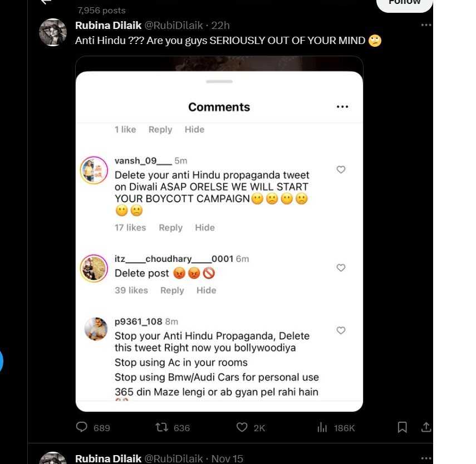
Task: Click the Follow button
Action: tap(405, 3)
